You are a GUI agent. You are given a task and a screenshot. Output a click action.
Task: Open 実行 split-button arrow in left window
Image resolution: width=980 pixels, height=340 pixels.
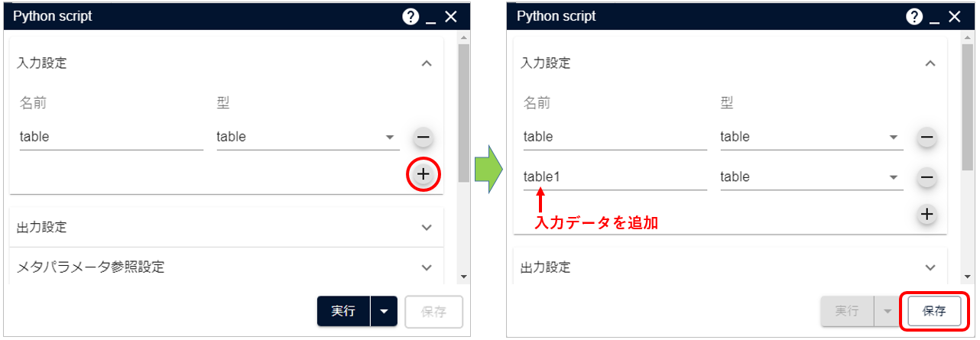[384, 312]
